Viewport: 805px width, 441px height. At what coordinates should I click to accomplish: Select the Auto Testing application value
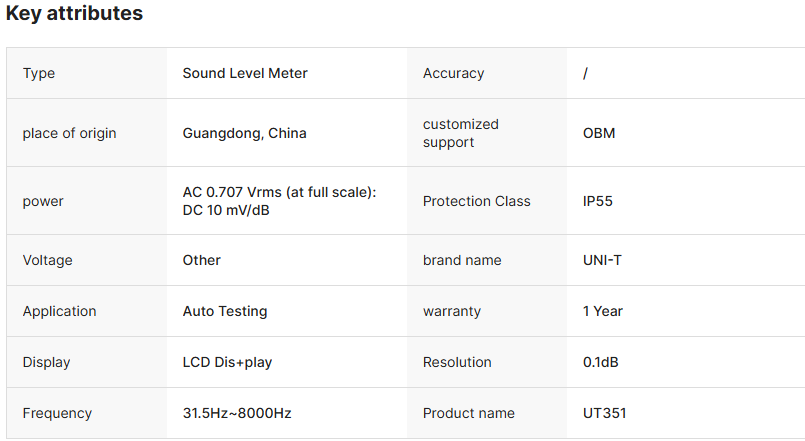click(225, 311)
